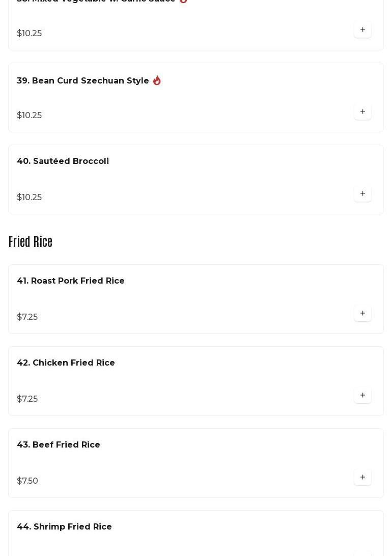Click the spicy flame icon beside Bean Curd
Viewport: 392px width, 556px height.
click(157, 80)
